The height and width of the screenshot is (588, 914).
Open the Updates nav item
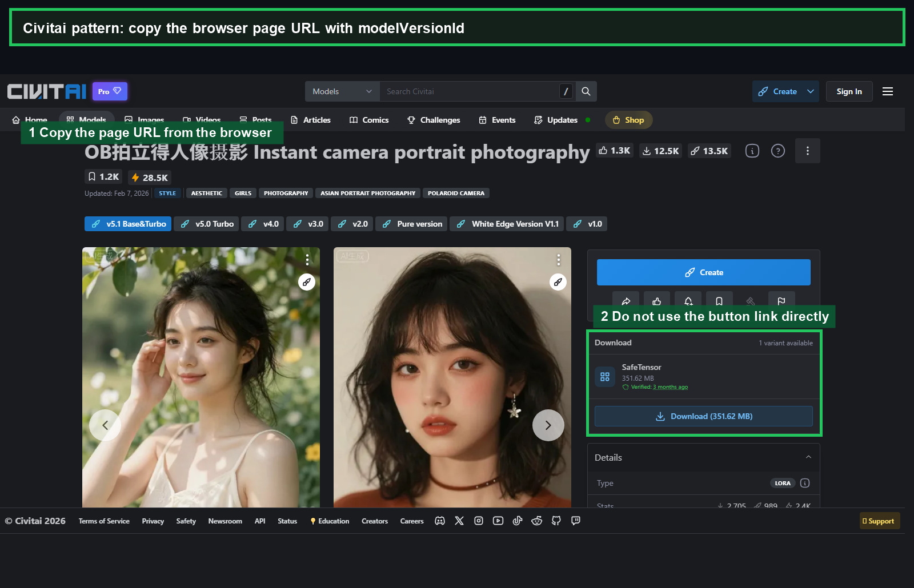pyautogui.click(x=556, y=120)
